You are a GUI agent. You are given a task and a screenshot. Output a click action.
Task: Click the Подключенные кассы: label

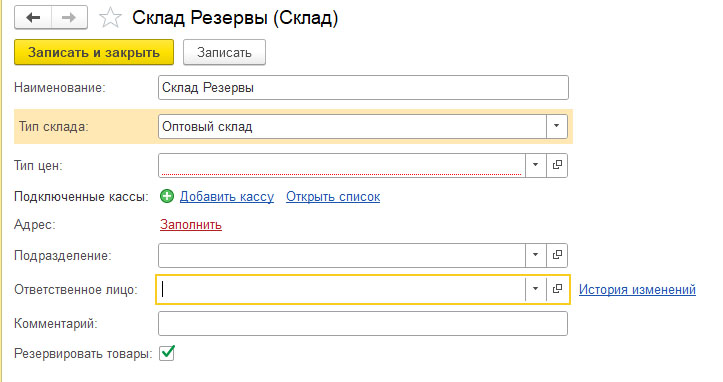point(81,197)
